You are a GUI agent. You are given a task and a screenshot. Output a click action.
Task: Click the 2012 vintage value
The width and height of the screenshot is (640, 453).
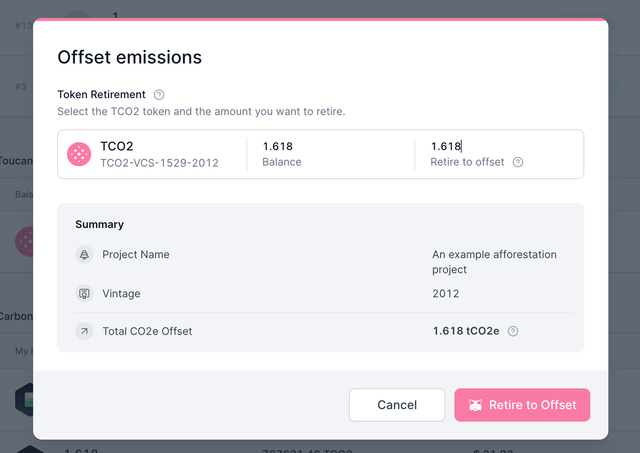click(445, 294)
